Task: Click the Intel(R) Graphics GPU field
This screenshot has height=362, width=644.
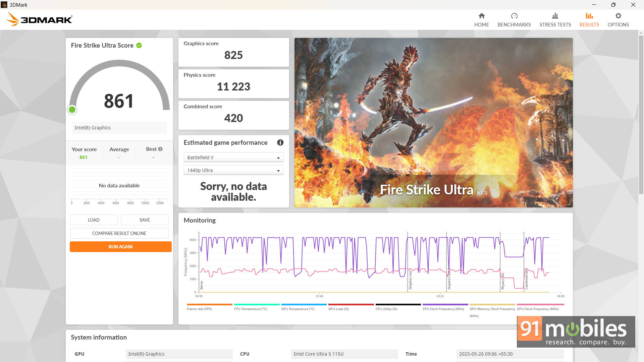Action: (x=179, y=354)
